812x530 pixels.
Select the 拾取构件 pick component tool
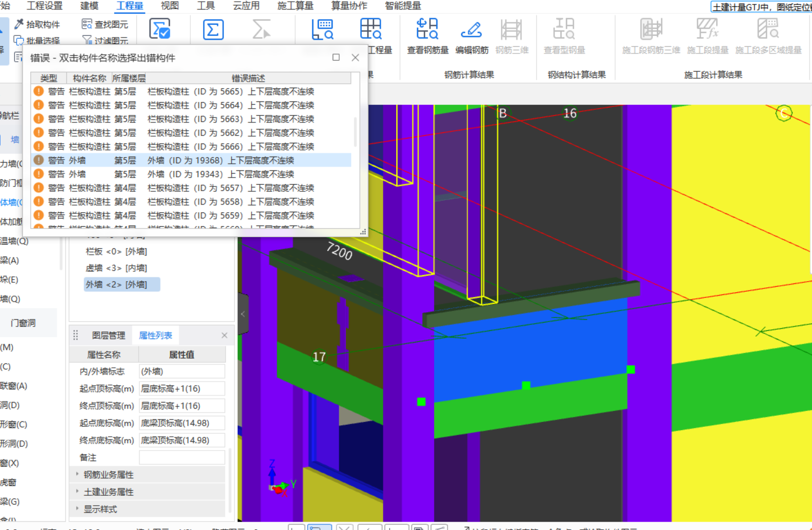tap(37, 24)
